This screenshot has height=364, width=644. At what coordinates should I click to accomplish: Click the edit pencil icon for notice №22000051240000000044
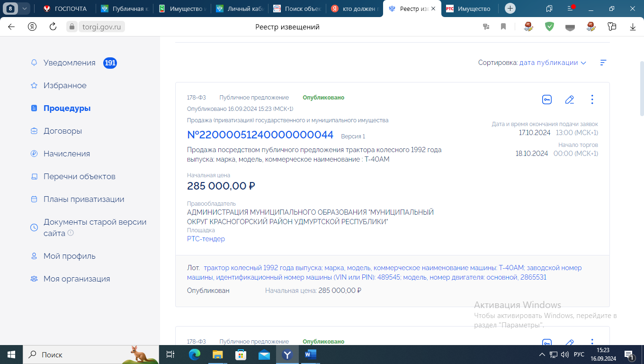click(570, 100)
